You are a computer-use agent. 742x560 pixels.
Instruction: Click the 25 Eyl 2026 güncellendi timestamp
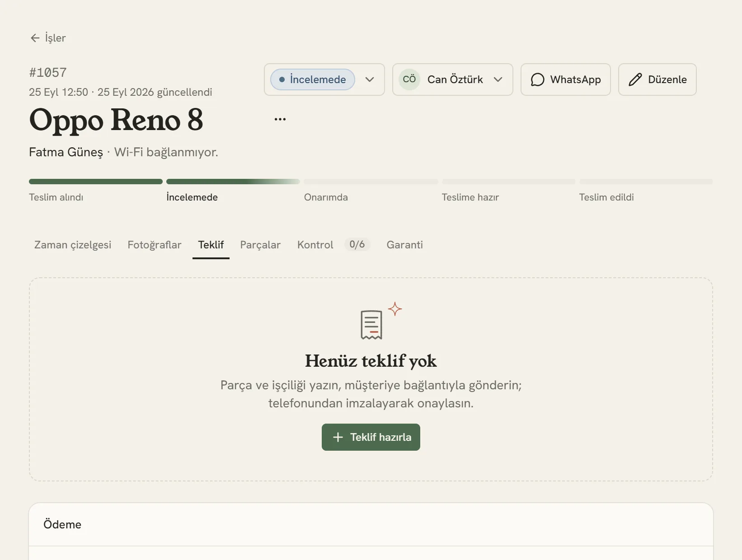[155, 92]
